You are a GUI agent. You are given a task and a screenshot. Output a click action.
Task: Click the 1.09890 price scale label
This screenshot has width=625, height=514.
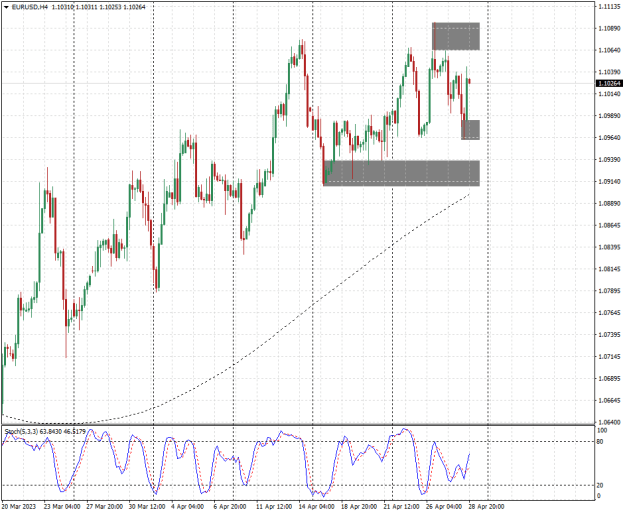pos(609,116)
